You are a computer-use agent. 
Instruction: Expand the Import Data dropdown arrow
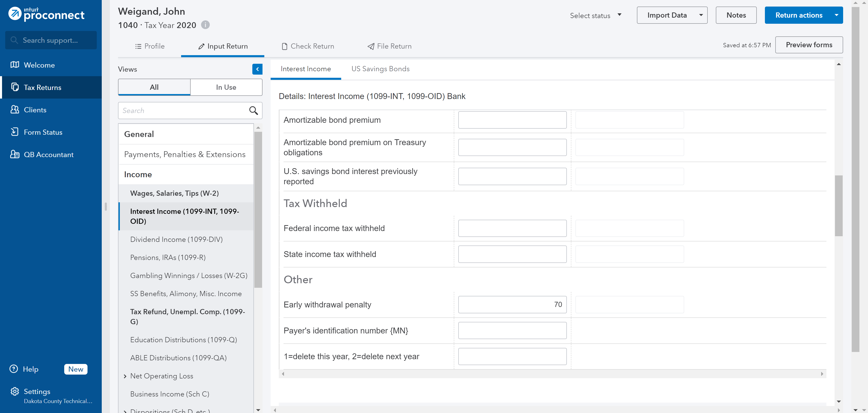[701, 15]
